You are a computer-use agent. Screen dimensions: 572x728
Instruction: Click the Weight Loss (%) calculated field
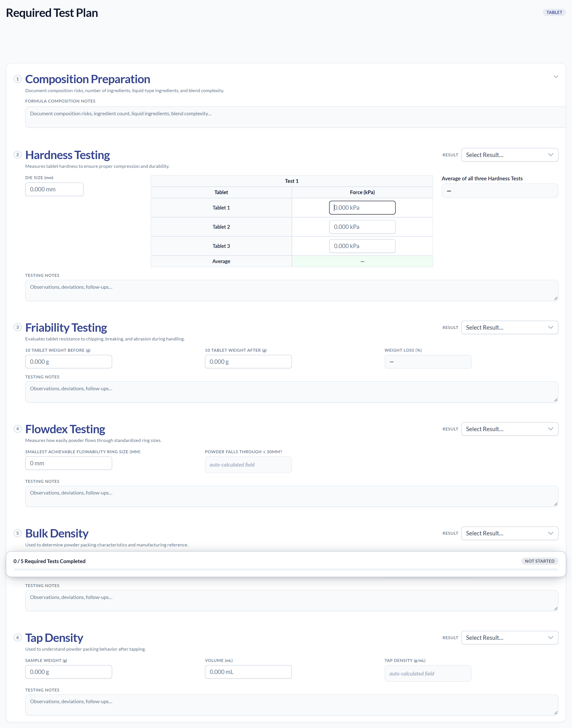pos(428,362)
